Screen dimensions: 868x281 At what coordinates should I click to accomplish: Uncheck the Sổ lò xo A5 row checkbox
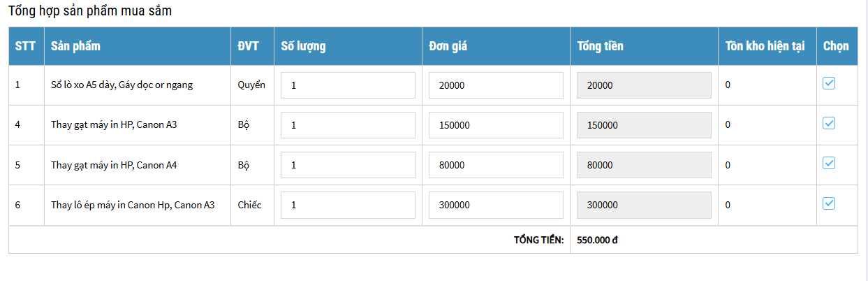829,84
